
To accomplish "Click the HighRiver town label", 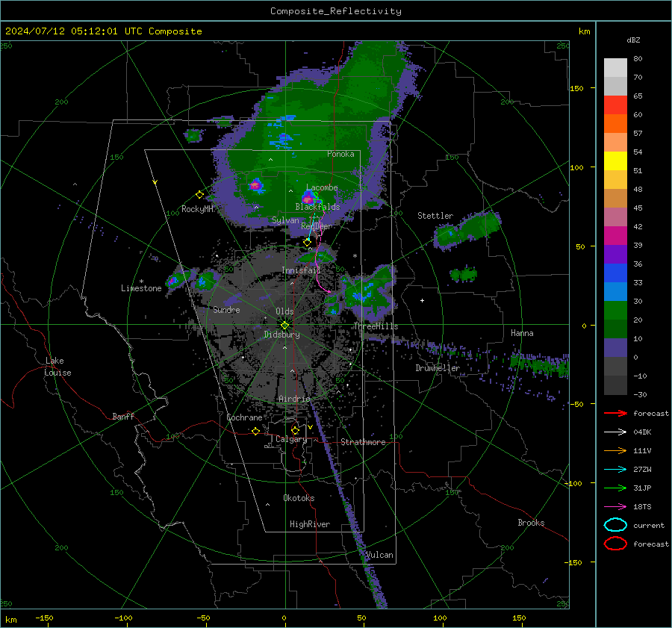I will click(310, 524).
